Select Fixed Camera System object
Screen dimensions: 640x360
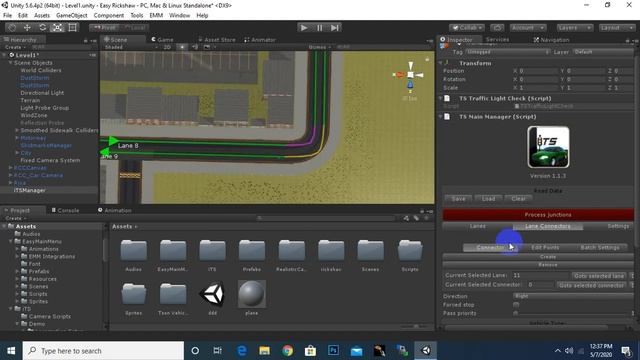click(50, 160)
